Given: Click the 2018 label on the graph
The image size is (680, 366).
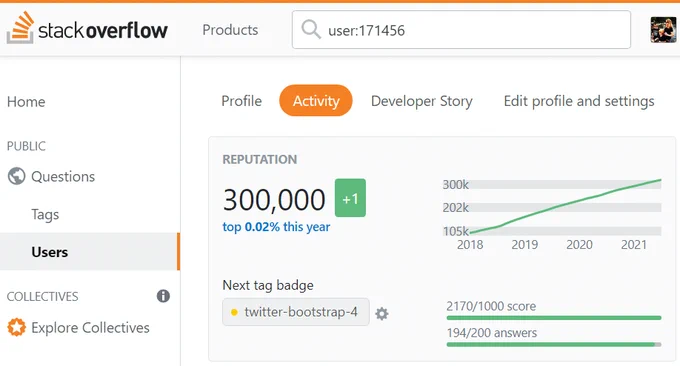Looking at the screenshot, I should point(470,245).
